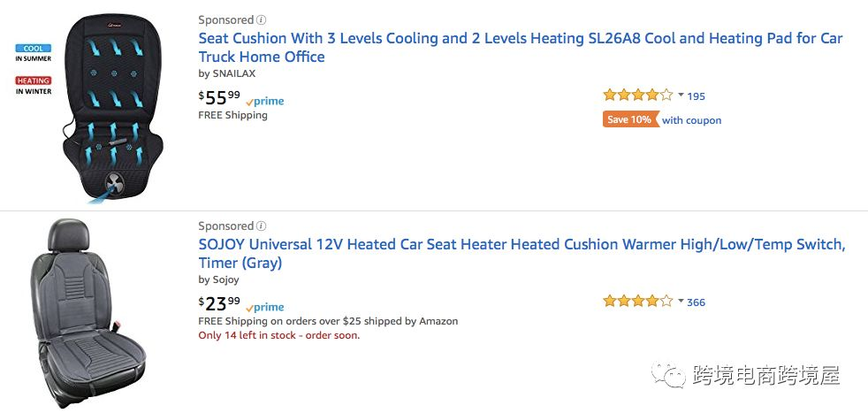Open the 366 customer reviews link
Viewport: 868px width, 413px height.
point(696,302)
